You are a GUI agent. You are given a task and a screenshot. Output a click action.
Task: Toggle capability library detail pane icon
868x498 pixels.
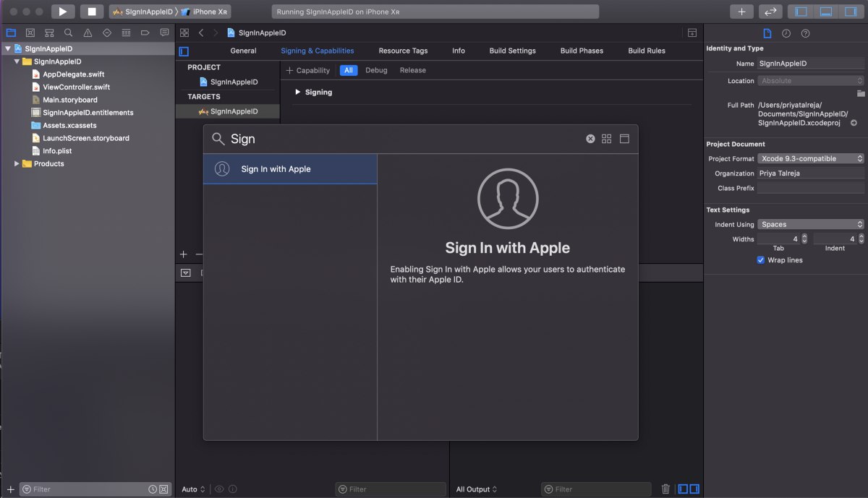[624, 139]
